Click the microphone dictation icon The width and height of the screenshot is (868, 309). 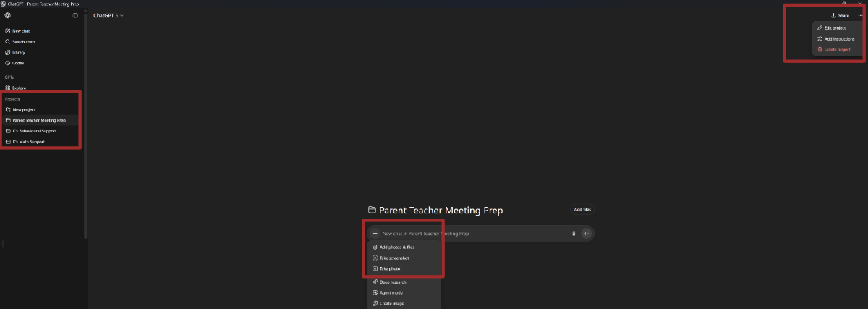coord(574,233)
